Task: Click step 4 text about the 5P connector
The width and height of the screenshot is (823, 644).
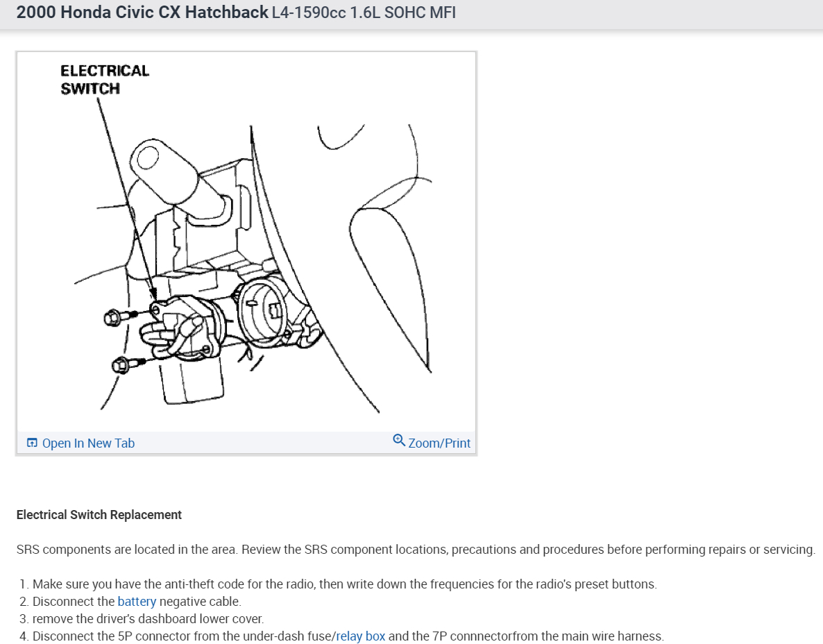Action: [x=348, y=636]
